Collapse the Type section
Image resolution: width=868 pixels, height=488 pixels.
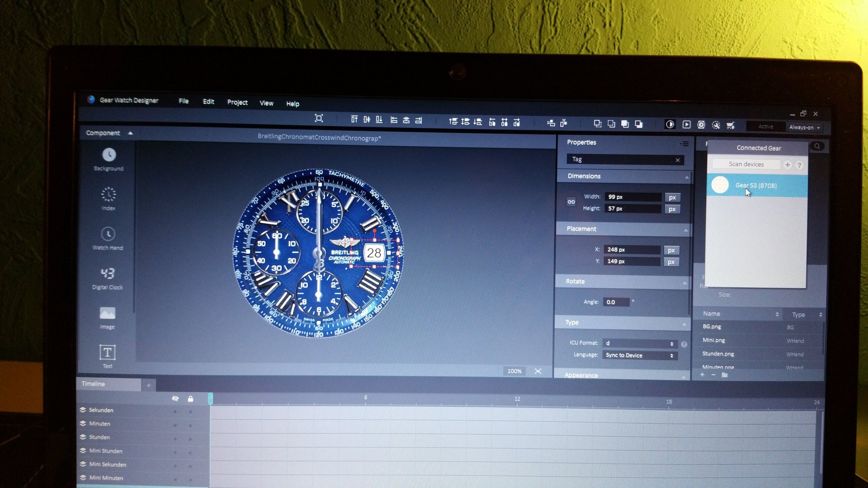tap(684, 324)
